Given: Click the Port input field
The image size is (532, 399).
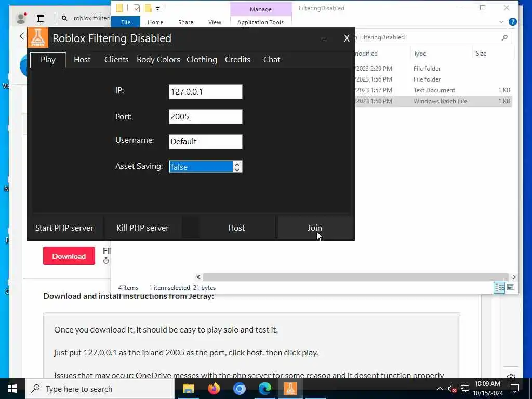Looking at the screenshot, I should 206,116.
